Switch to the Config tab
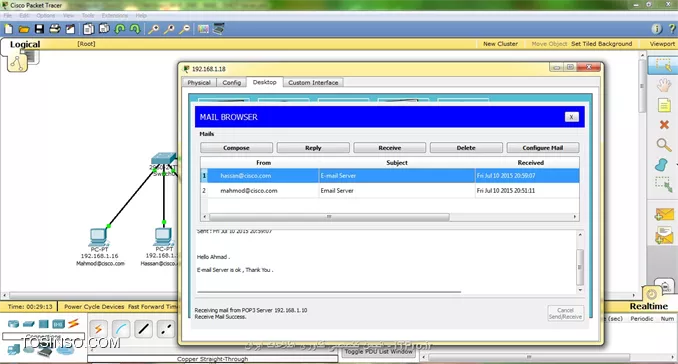This screenshot has height=364, width=678. coord(232,82)
